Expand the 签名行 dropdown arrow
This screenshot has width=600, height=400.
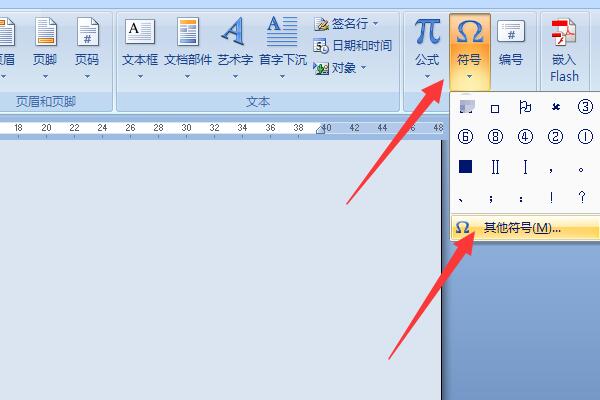pos(375,24)
